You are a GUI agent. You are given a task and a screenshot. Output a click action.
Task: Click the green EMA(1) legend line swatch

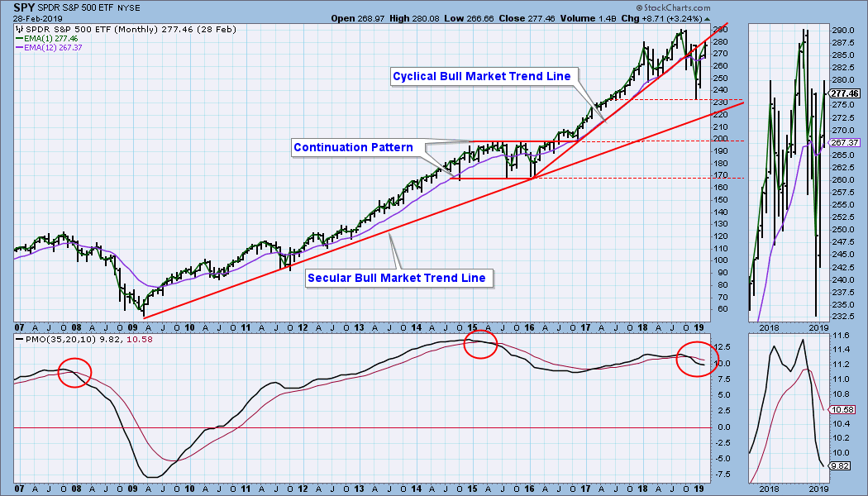19,39
